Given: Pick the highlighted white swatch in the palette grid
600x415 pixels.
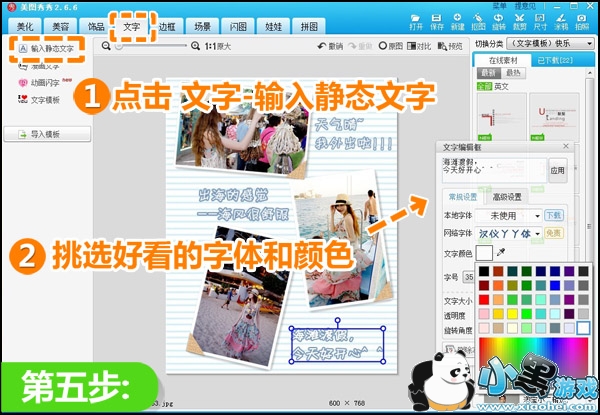Looking at the screenshot, I should click(x=584, y=328).
